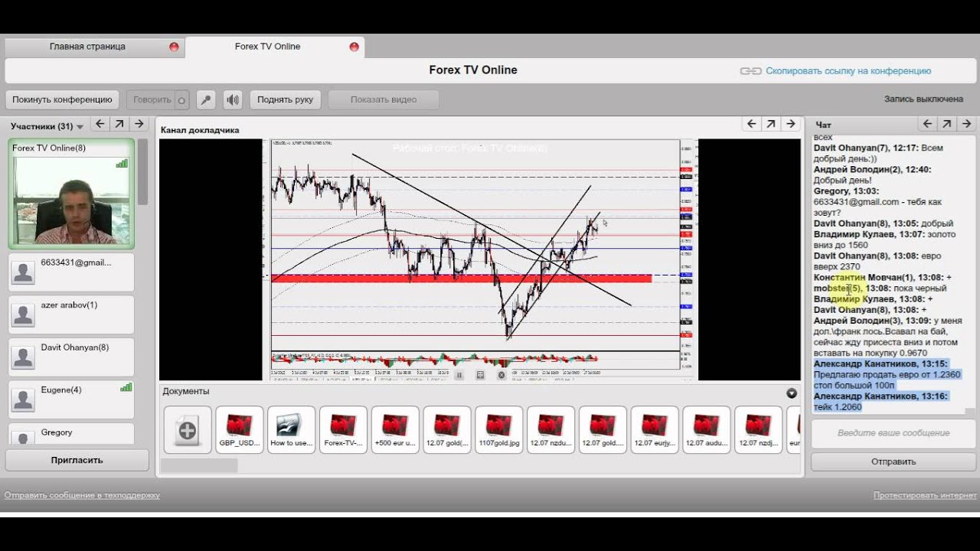Image resolution: width=980 pixels, height=551 pixels.
Task: Click the Показать видео button
Action: point(384,99)
